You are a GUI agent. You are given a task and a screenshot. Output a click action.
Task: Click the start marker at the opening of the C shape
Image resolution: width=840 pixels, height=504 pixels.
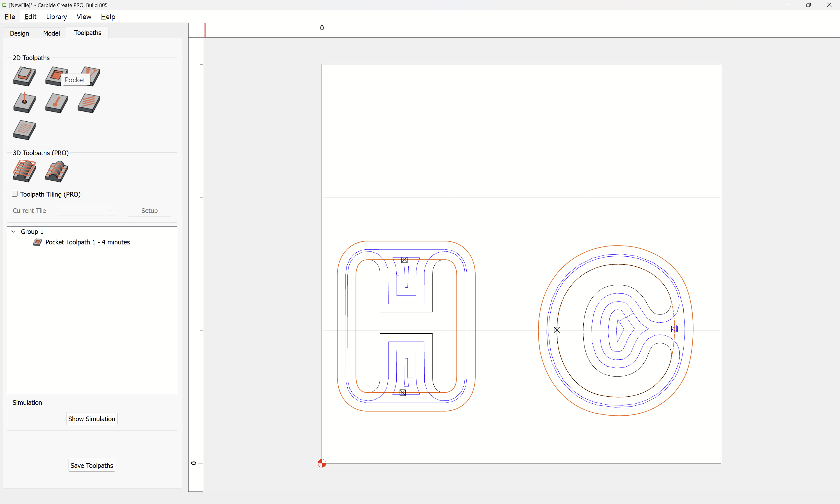click(674, 329)
